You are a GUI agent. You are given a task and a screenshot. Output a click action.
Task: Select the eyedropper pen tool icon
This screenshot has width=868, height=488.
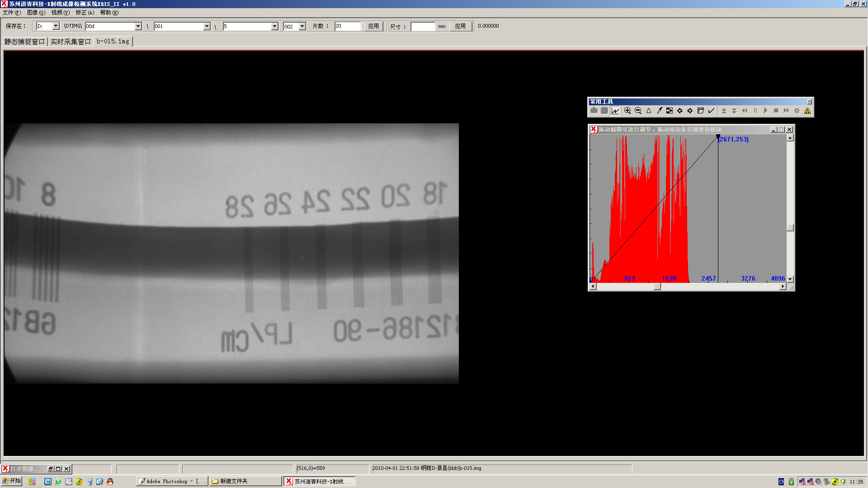tap(659, 111)
